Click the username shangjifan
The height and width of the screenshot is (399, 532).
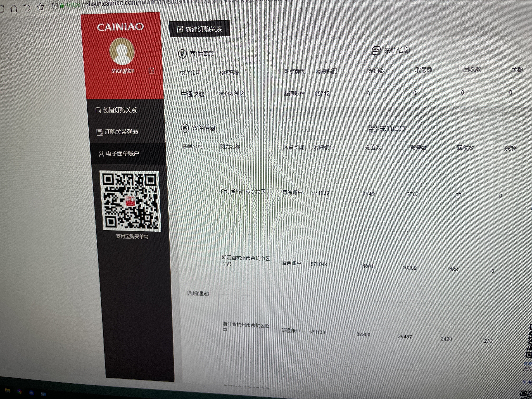(123, 71)
